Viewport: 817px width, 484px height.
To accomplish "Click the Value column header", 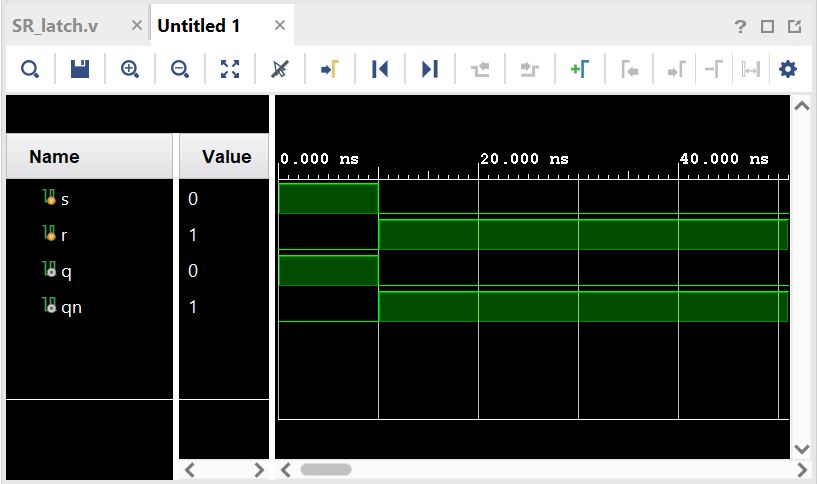I will click(x=226, y=157).
